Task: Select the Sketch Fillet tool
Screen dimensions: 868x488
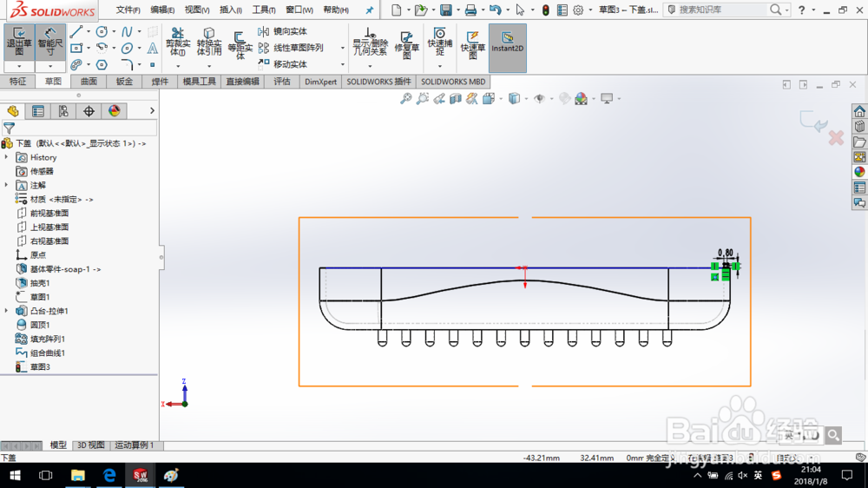Action: 127,65
